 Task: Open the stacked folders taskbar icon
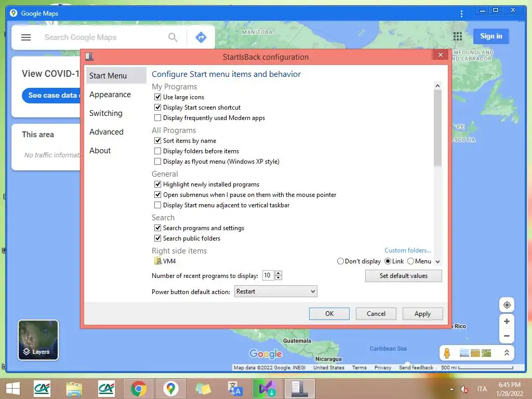click(203, 389)
